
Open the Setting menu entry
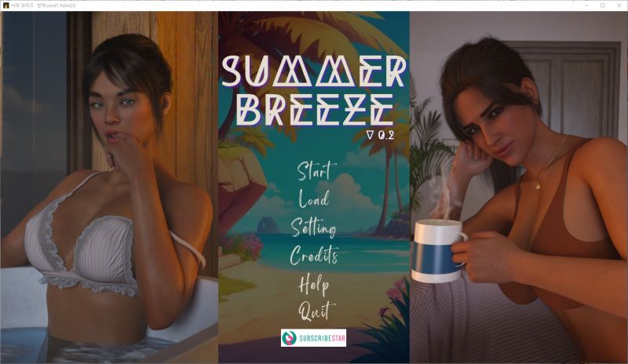point(313,227)
